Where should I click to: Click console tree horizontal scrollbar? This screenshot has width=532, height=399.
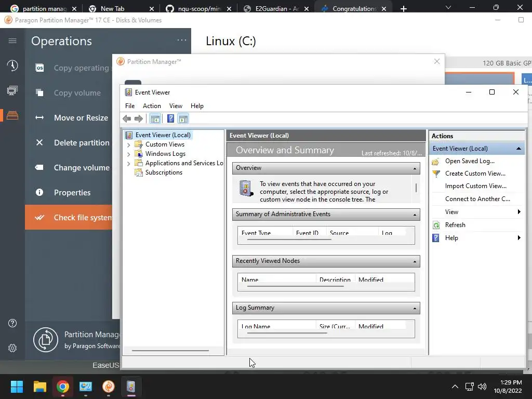[x=170, y=351]
